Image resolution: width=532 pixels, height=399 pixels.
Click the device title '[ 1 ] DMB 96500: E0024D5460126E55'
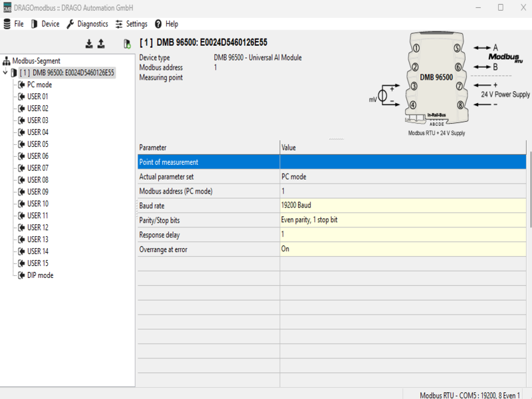tap(203, 43)
